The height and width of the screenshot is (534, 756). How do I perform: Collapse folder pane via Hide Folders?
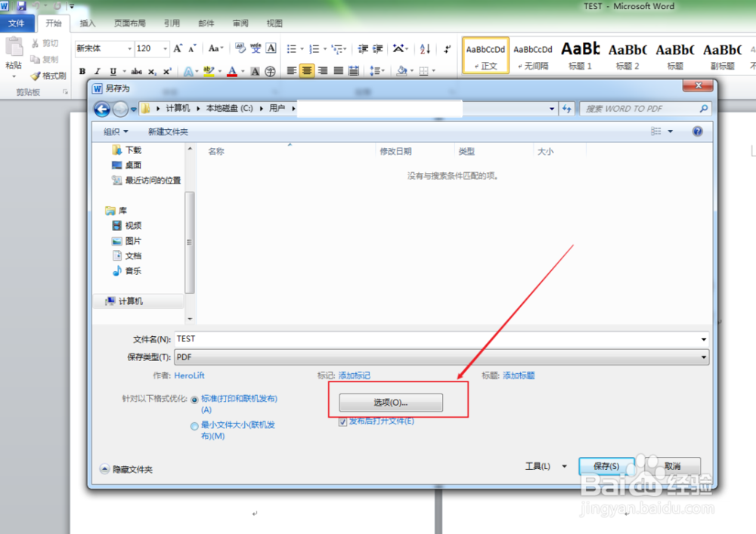[126, 469]
